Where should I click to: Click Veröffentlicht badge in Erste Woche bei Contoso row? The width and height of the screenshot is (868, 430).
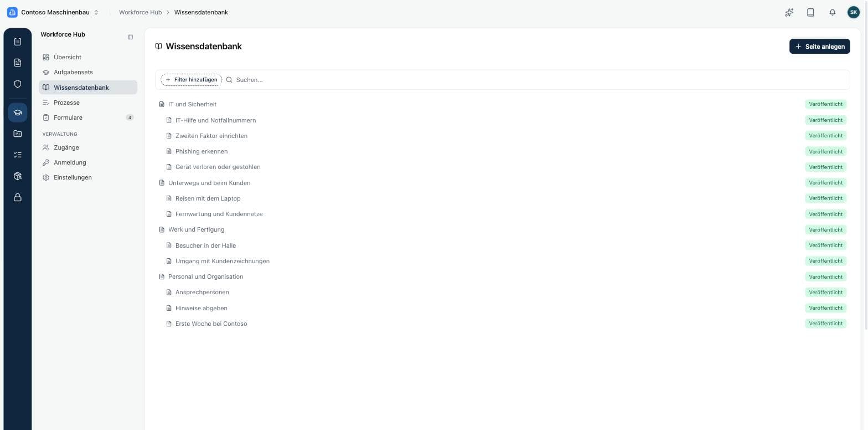point(825,324)
